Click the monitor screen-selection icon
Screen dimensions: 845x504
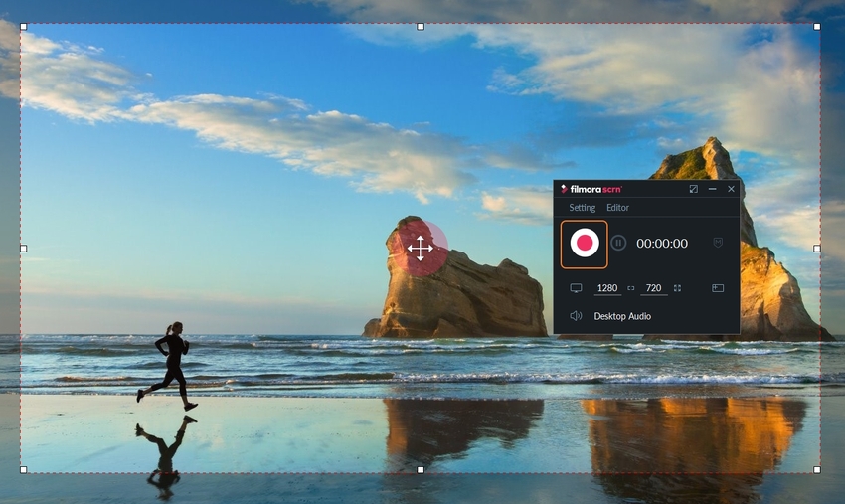576,288
